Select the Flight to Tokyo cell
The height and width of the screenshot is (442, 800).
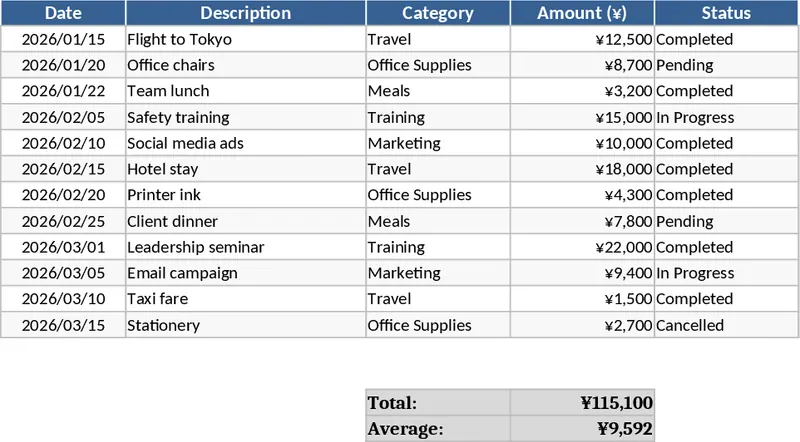pyautogui.click(x=245, y=39)
